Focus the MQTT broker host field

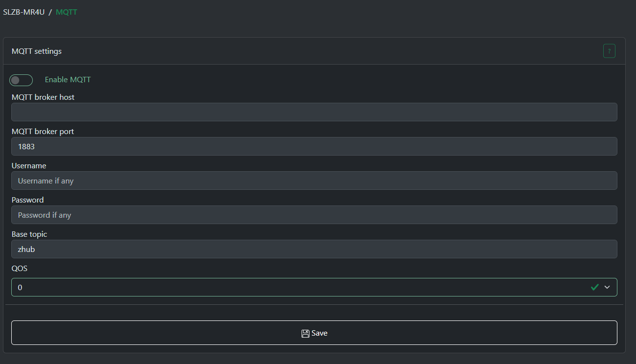click(x=314, y=112)
